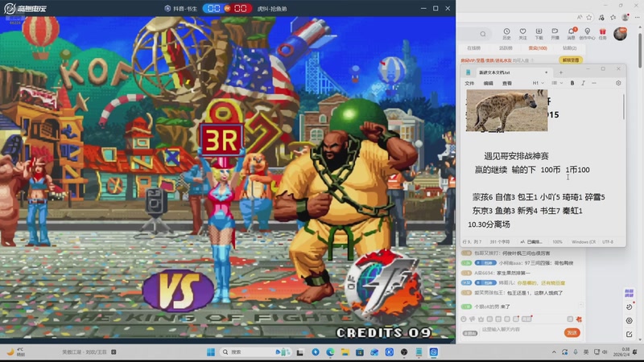Click the chat message input field
Image resolution: width=644 pixels, height=362 pixels.
point(519,330)
